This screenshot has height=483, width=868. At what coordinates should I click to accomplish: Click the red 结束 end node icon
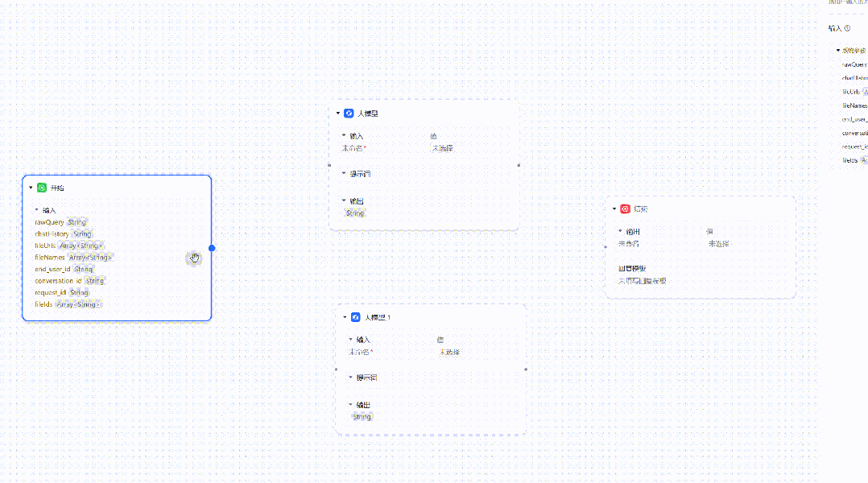pos(625,208)
